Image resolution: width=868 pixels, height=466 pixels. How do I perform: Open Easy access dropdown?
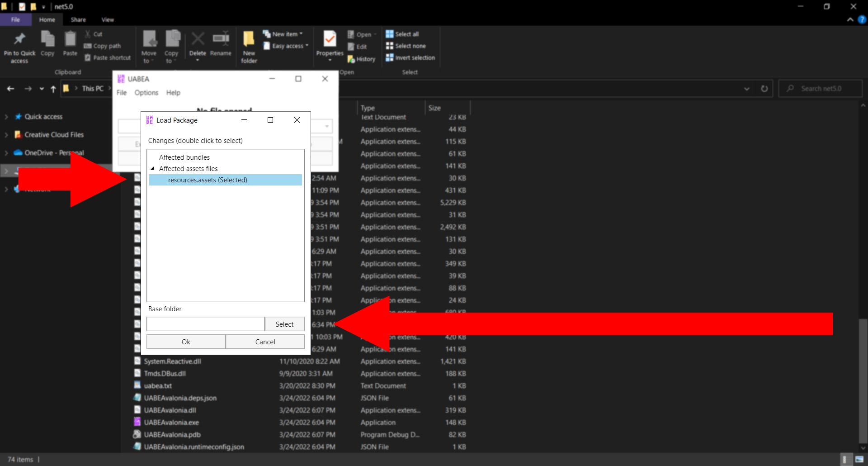286,46
